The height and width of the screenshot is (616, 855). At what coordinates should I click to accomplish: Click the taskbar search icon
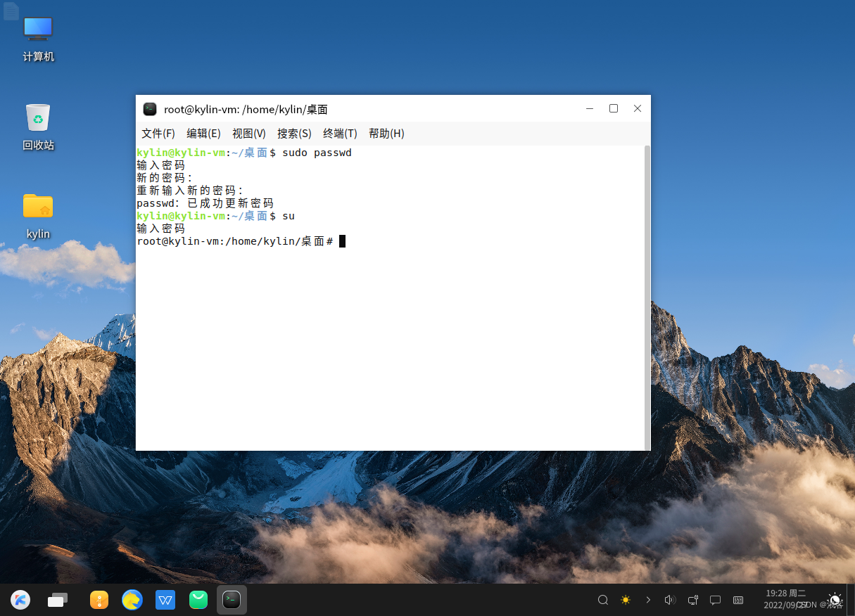[x=603, y=600]
